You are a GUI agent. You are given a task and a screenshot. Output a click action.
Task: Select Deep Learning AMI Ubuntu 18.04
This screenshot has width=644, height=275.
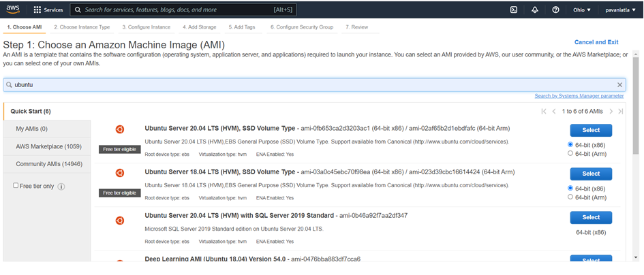(x=591, y=259)
